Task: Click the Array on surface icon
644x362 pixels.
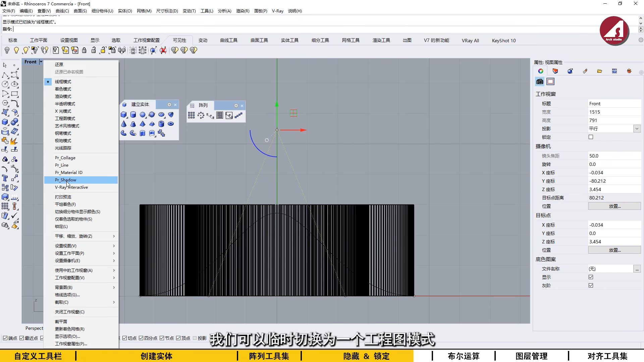Action: [220, 115]
